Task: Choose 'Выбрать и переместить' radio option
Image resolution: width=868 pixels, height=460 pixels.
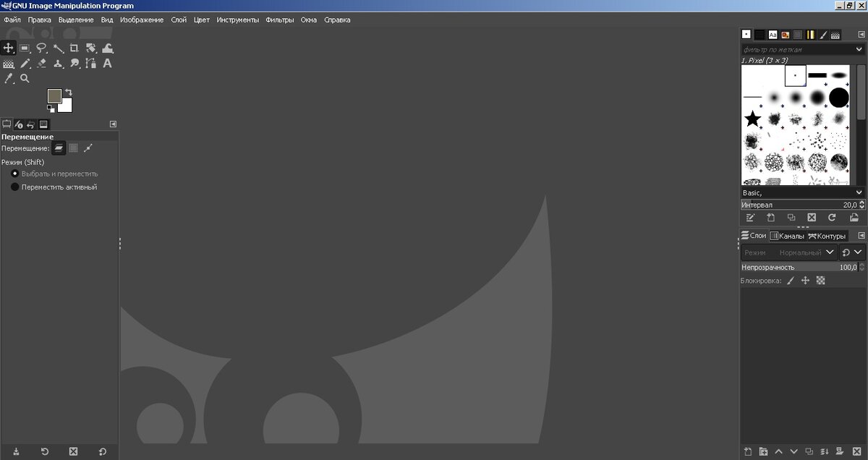Action: [54, 174]
